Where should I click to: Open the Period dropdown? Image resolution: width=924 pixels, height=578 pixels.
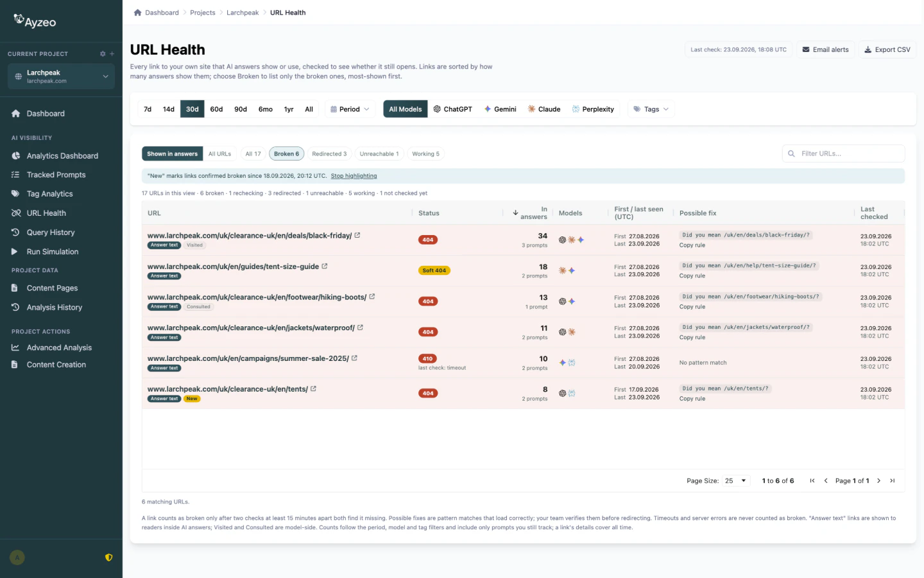point(350,109)
